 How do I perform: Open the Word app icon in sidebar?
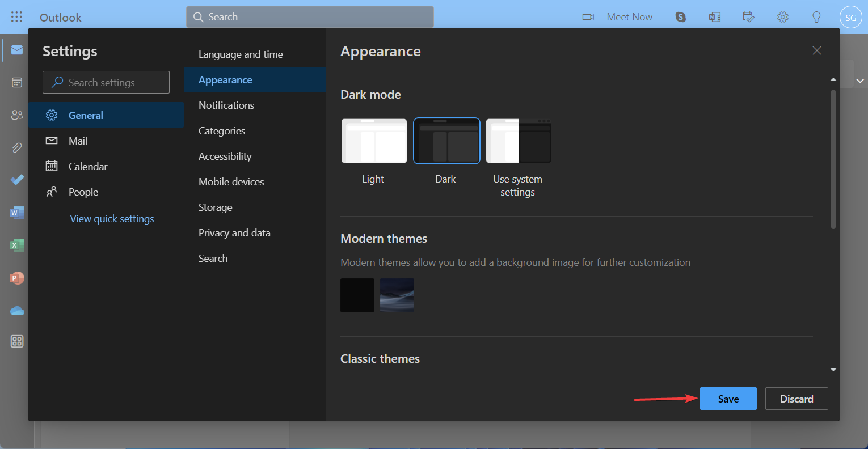pos(17,213)
